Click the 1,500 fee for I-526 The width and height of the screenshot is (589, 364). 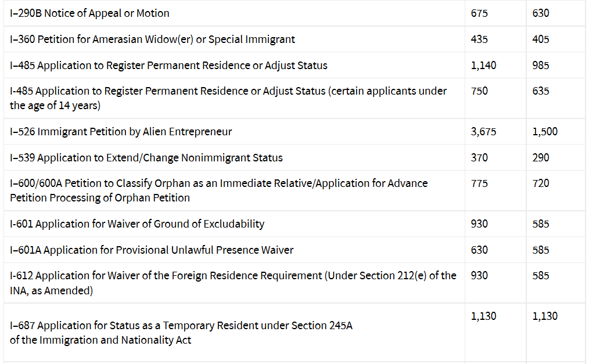(x=545, y=132)
